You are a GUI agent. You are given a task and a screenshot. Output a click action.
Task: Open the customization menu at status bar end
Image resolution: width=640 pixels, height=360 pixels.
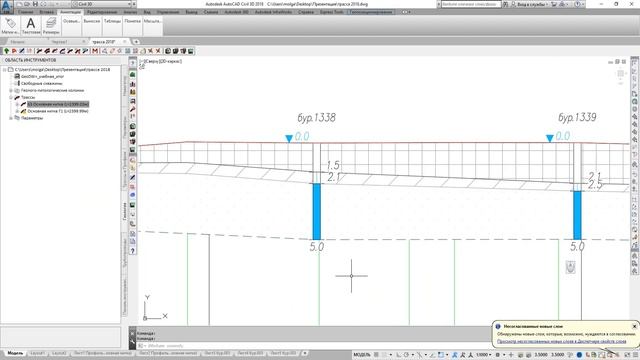(x=635, y=355)
